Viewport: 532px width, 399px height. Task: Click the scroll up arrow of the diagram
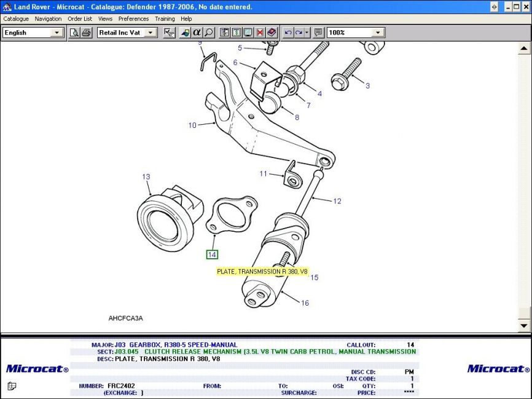pyautogui.click(x=524, y=48)
